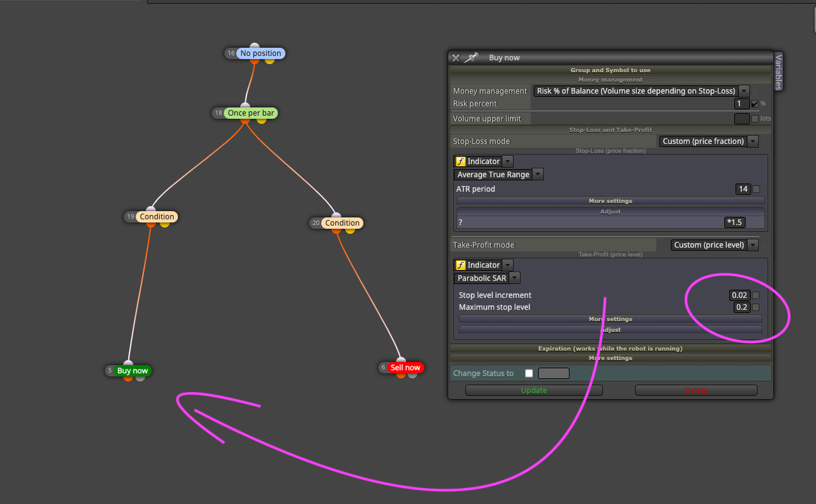Screen dimensions: 816x504
Task: Select Condition block number 19
Action: (157, 217)
